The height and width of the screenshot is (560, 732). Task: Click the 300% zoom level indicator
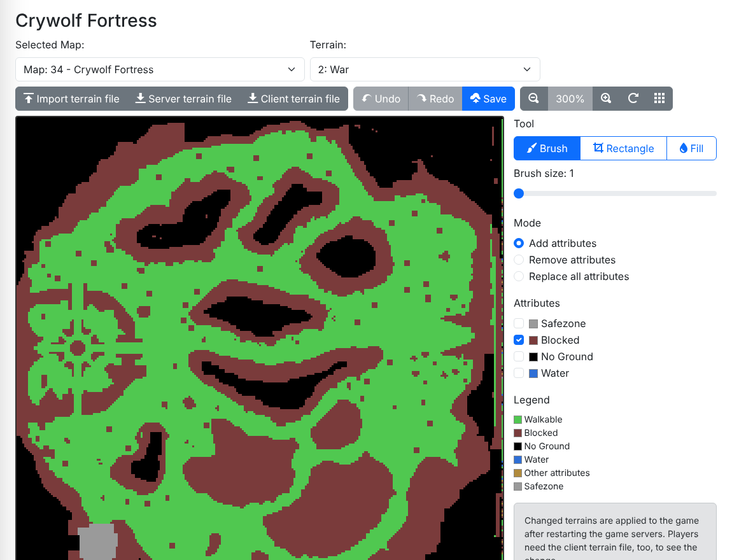pyautogui.click(x=570, y=99)
